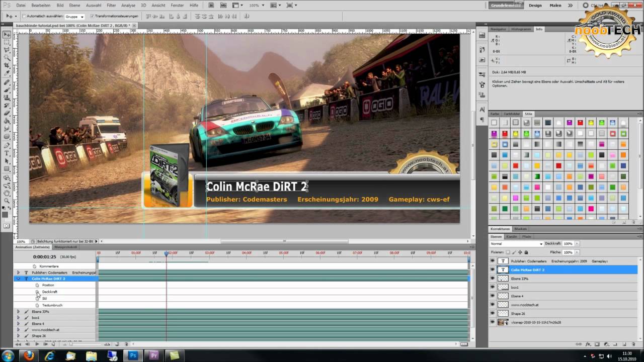The width and height of the screenshot is (644, 362).
Task: Select the Gradient tool
Action: [x=8, y=120]
